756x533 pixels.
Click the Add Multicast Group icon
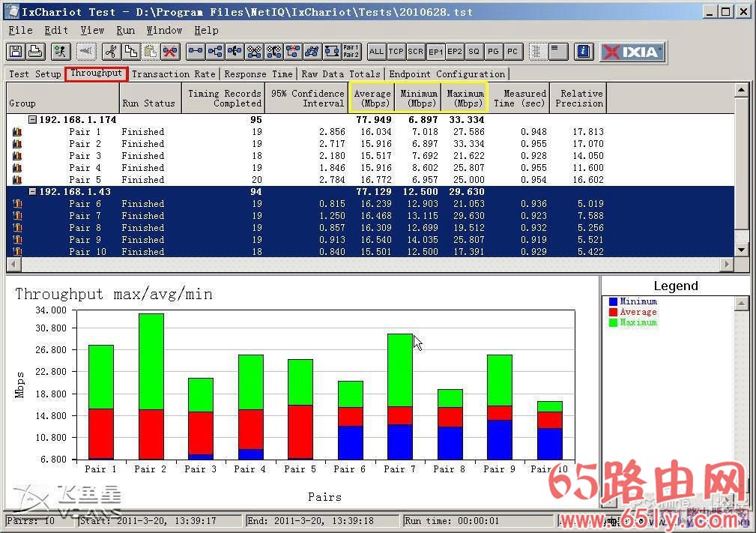[x=215, y=52]
